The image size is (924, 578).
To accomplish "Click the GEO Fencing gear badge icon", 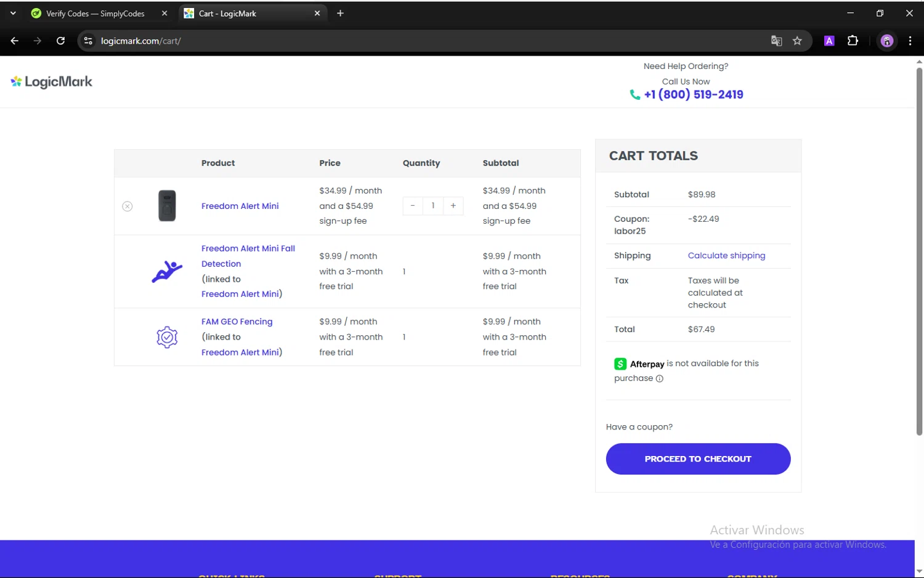I will (167, 337).
